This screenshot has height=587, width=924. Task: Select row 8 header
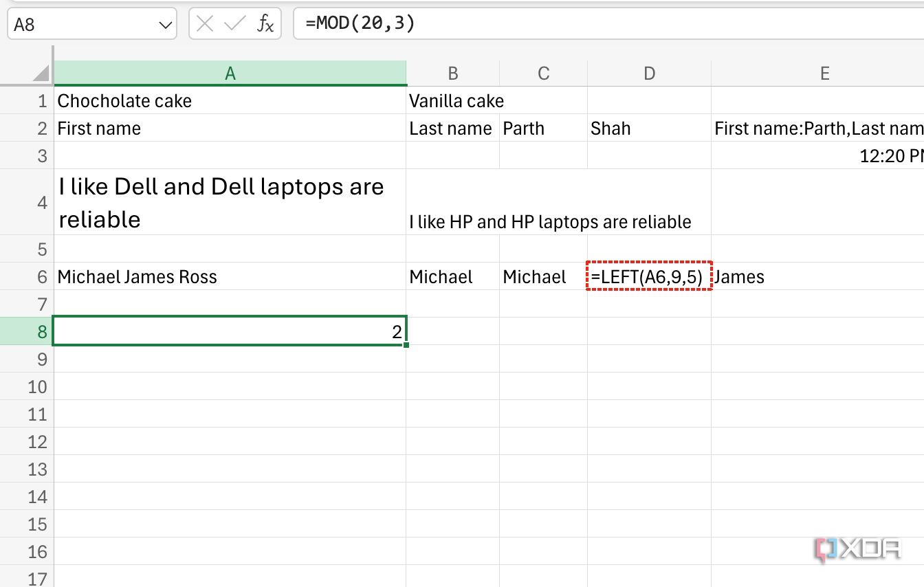(x=27, y=331)
